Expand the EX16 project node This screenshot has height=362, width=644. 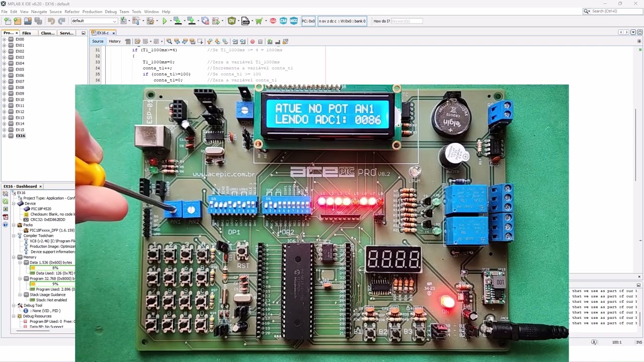(5, 136)
